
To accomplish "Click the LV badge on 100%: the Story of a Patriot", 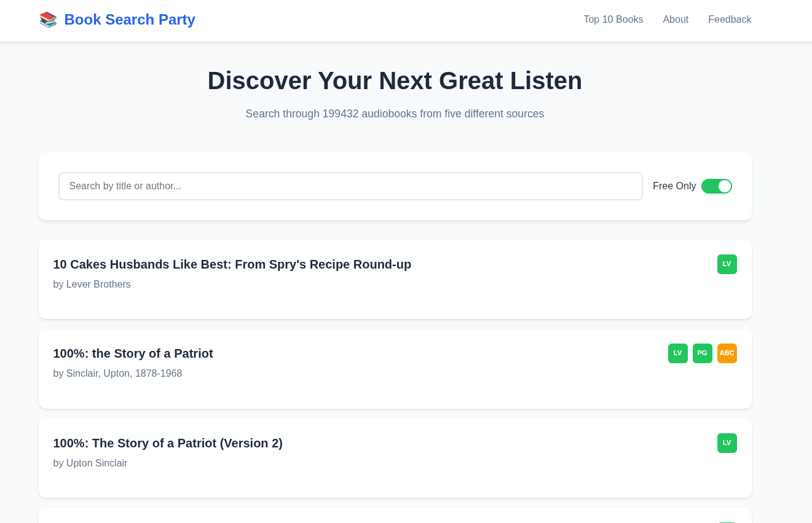I will coord(678,353).
